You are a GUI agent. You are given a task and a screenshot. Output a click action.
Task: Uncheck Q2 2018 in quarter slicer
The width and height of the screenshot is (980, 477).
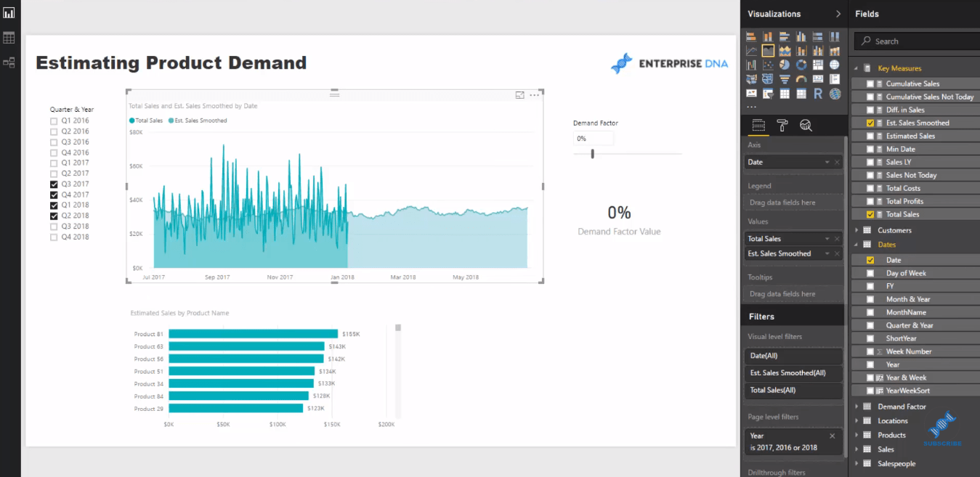point(54,216)
